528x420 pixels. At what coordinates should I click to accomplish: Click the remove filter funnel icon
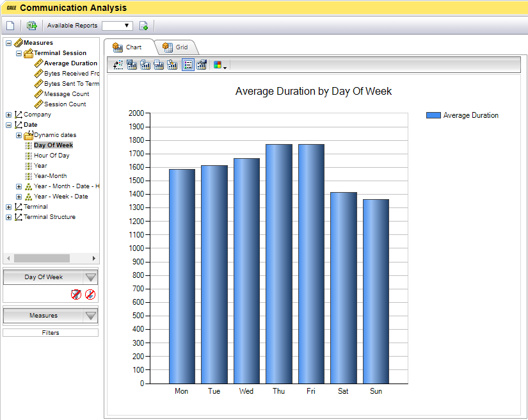click(76, 295)
